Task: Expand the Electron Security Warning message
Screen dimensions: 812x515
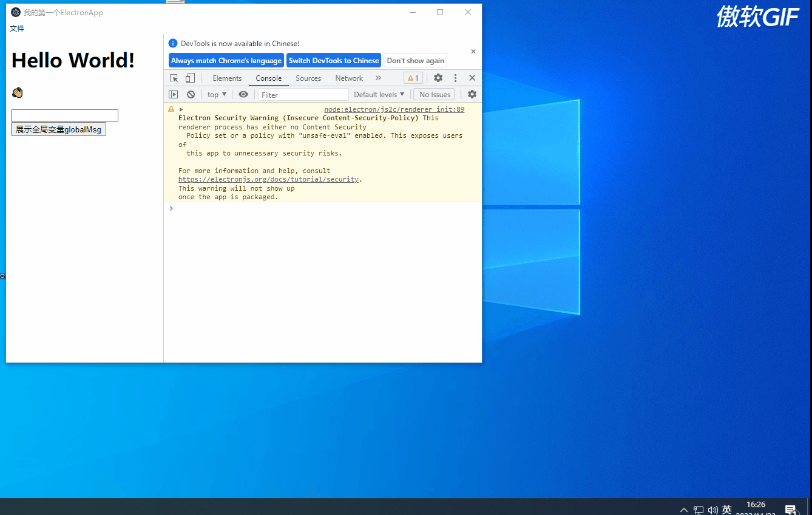Action: coord(181,110)
